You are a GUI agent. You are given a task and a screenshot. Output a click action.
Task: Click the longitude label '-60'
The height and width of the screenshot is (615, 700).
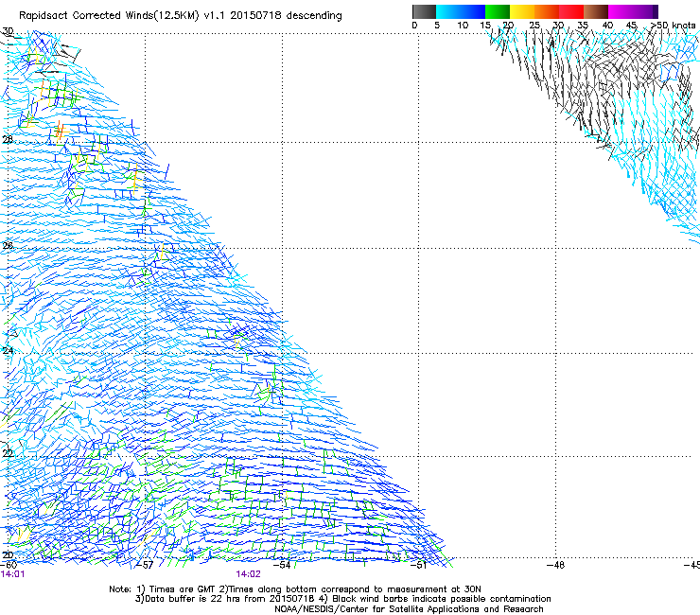pos(8,565)
